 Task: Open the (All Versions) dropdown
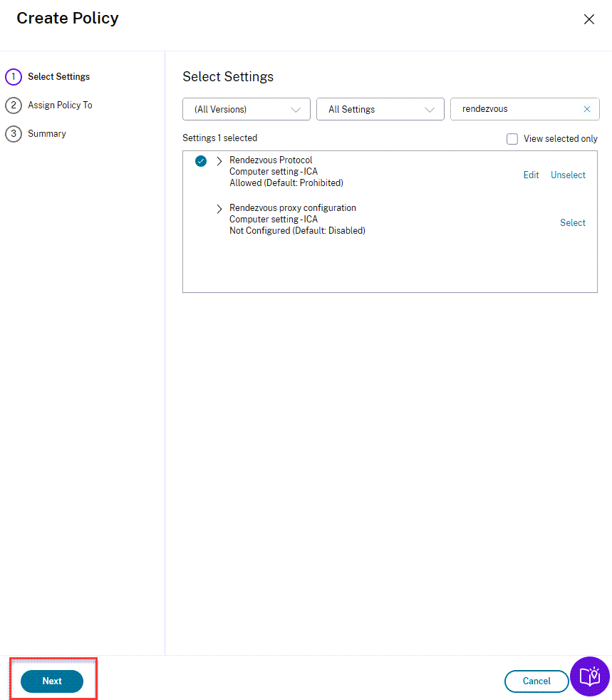[x=246, y=109]
